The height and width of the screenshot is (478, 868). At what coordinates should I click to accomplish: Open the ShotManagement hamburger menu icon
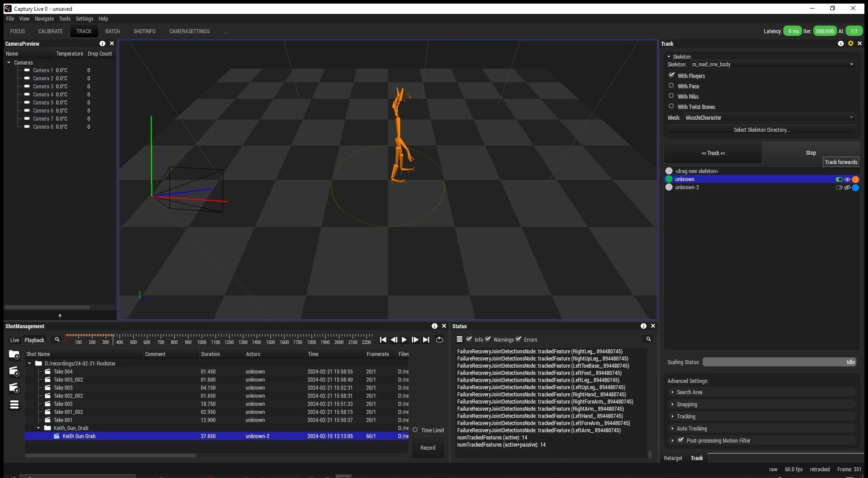(x=14, y=405)
